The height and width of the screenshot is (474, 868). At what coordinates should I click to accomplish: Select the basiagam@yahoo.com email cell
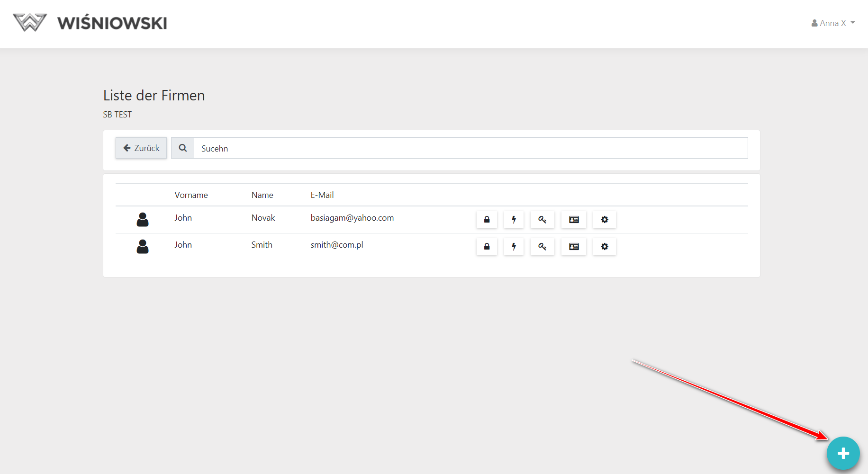pos(352,218)
